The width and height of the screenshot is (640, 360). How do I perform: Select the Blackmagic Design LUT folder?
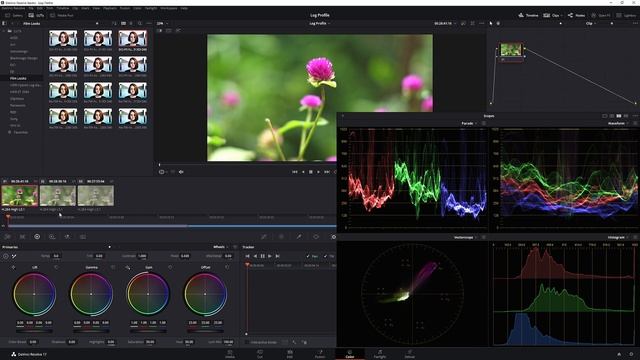click(x=24, y=58)
